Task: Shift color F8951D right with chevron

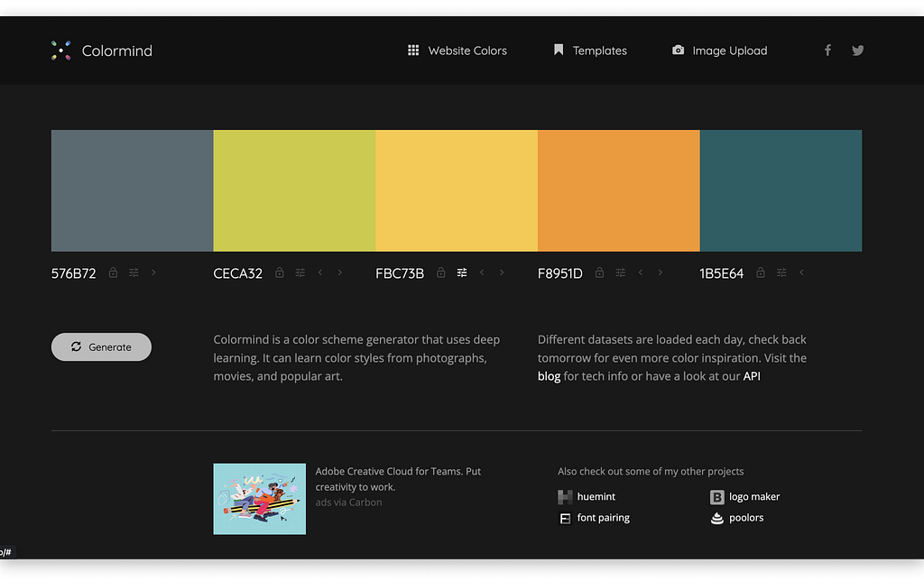Action: pyautogui.click(x=661, y=272)
